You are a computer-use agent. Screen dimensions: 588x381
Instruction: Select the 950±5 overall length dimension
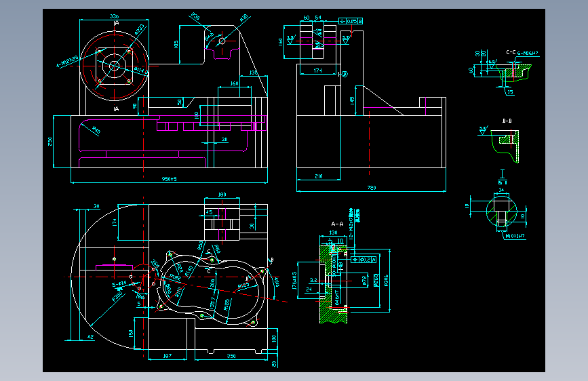tap(169, 179)
